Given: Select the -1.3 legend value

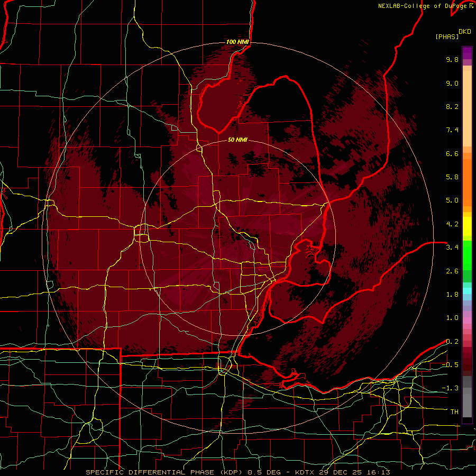Looking at the screenshot, I should [450, 388].
